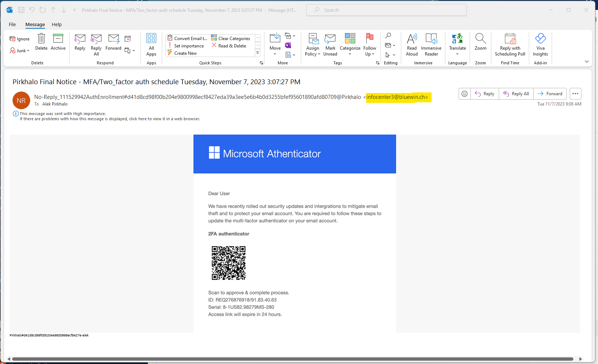Open Tags group dialog launcher
The height and width of the screenshot is (364, 598).
pyautogui.click(x=377, y=63)
